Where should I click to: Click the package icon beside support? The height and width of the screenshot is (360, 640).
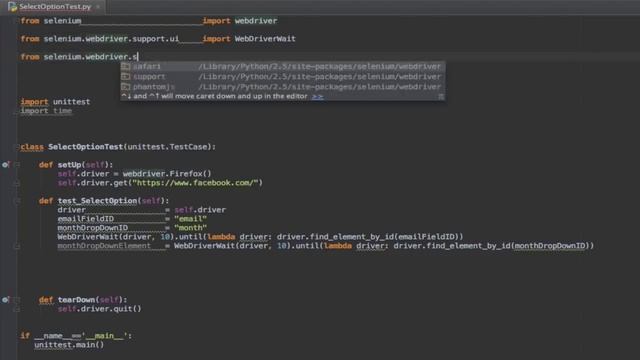coord(126,76)
